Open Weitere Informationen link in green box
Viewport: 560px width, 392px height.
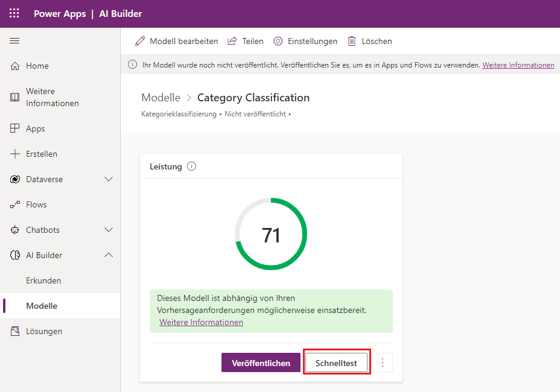click(201, 323)
